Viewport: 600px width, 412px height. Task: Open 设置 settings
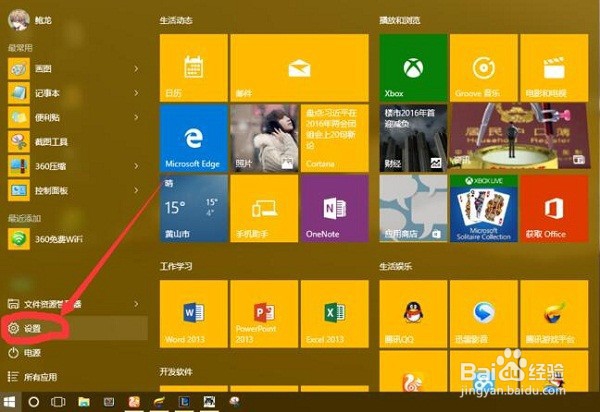coord(75,328)
